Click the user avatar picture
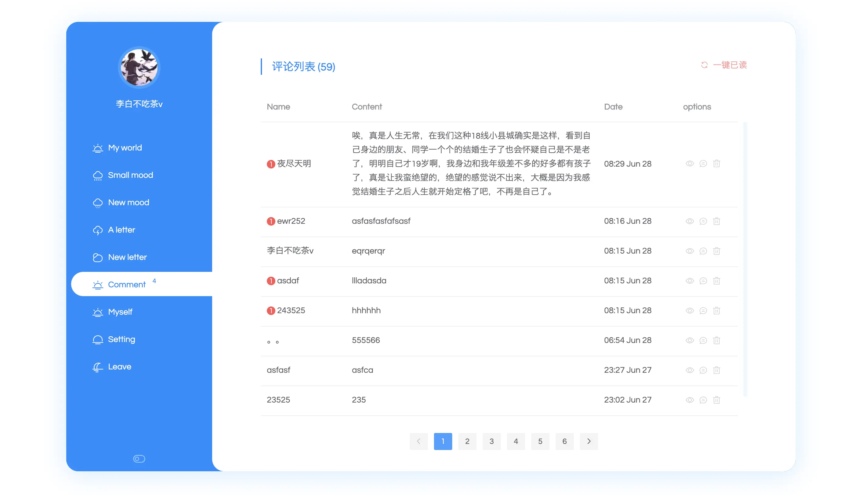Viewport: 868px width, 495px height. [x=139, y=67]
